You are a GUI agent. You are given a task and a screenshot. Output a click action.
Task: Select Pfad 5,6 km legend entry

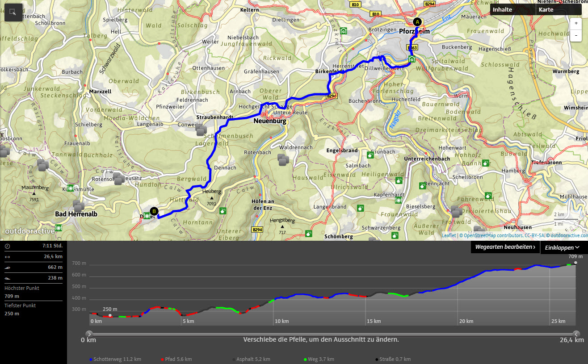[x=176, y=359]
